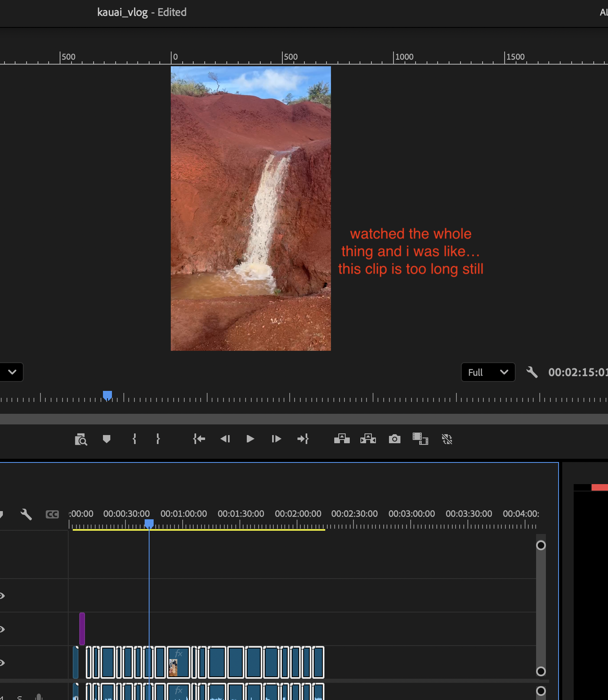Open the playback resolution dropdown showing Full

click(x=488, y=372)
